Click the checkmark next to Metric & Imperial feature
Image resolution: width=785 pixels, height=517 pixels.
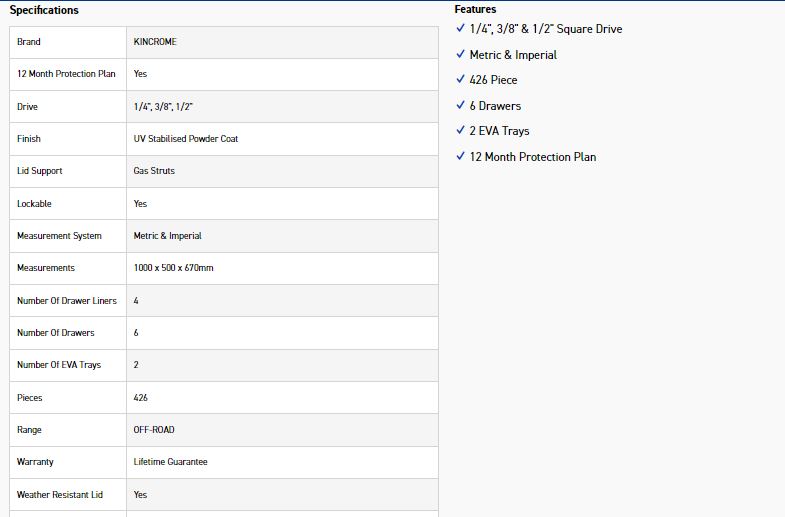point(460,54)
